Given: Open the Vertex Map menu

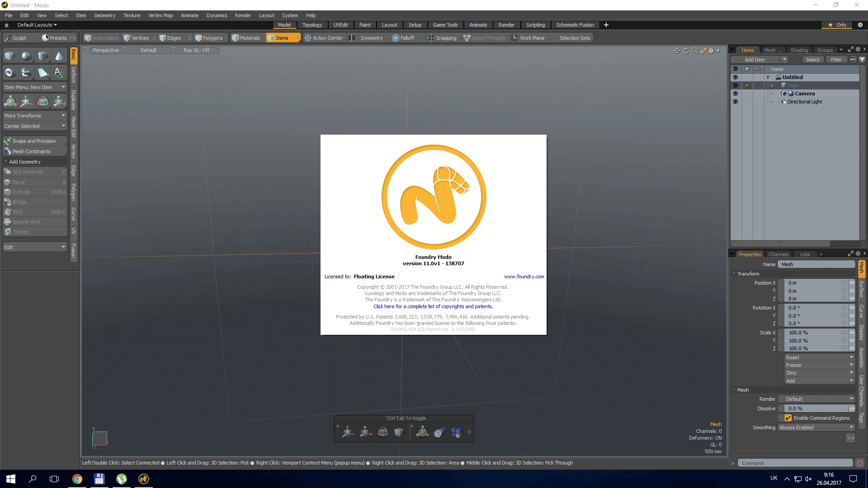Looking at the screenshot, I should 160,15.
